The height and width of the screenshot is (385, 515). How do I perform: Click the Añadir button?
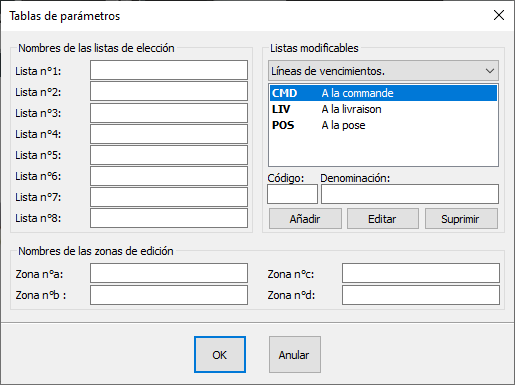click(x=305, y=219)
